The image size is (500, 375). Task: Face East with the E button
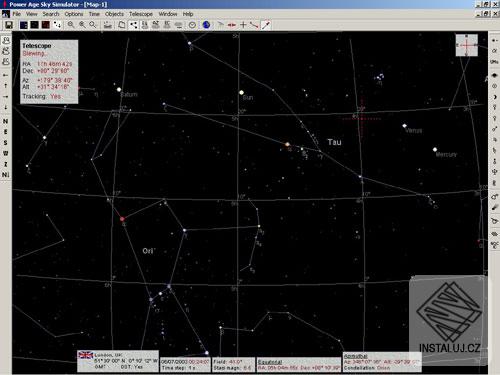point(6,132)
